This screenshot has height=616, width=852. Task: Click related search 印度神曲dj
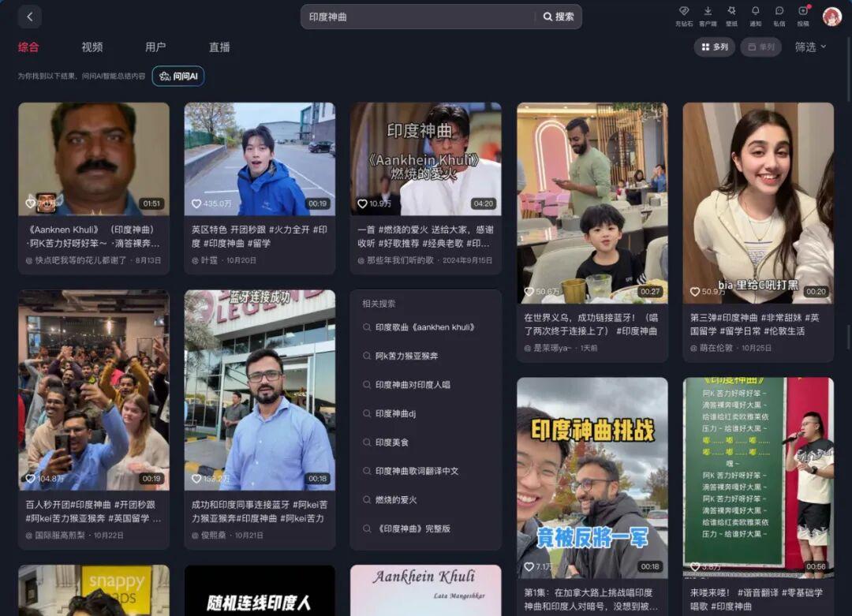pyautogui.click(x=395, y=413)
